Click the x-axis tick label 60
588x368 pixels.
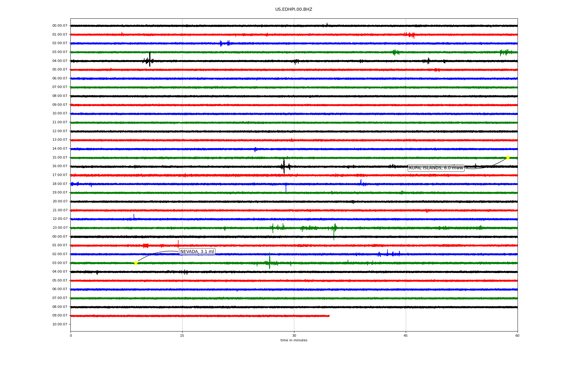point(517,336)
